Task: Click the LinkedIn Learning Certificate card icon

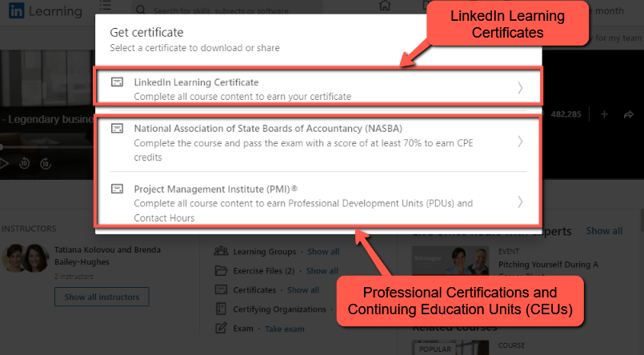Action: pos(117,82)
